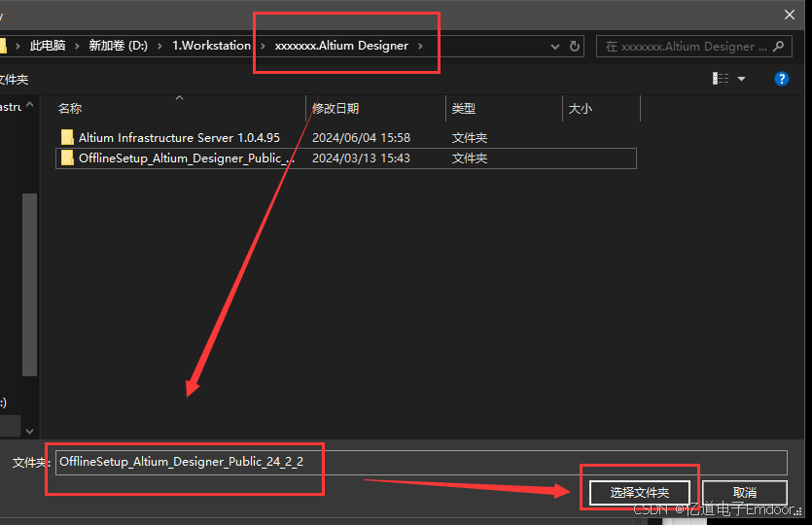The image size is (812, 525).
Task: Expand chevron after 此电脑 breadcrumb
Action: 77,46
